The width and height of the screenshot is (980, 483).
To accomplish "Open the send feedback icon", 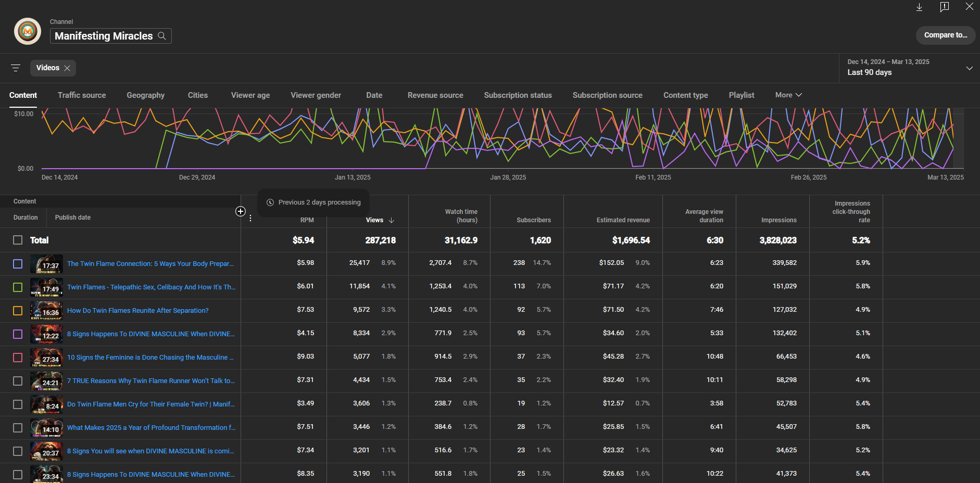I will (x=945, y=7).
